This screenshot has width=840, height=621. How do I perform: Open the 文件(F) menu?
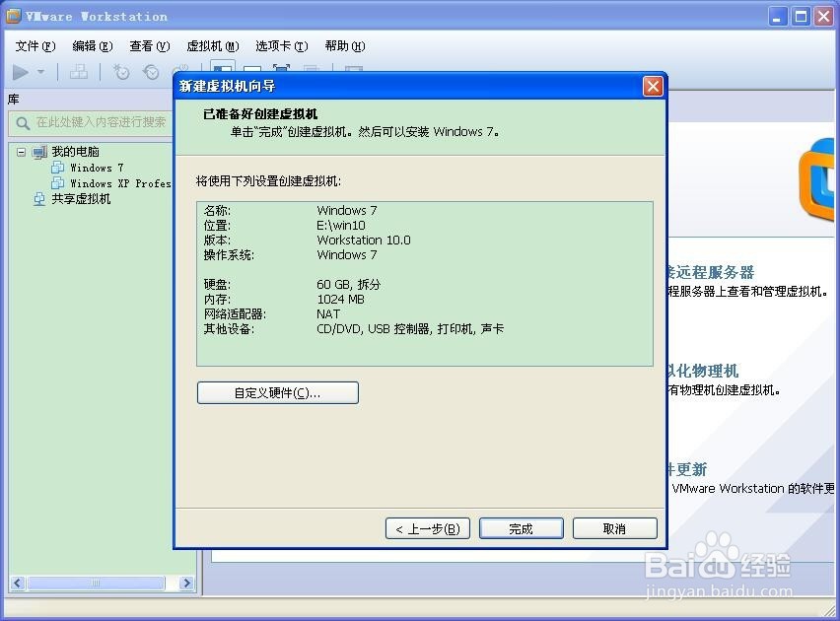point(35,46)
